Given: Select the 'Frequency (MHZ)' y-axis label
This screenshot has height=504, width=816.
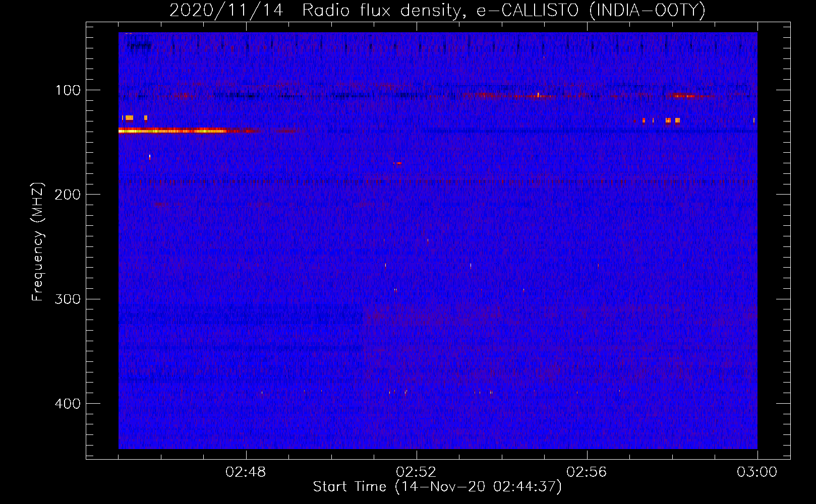Looking at the screenshot, I should point(38,242).
